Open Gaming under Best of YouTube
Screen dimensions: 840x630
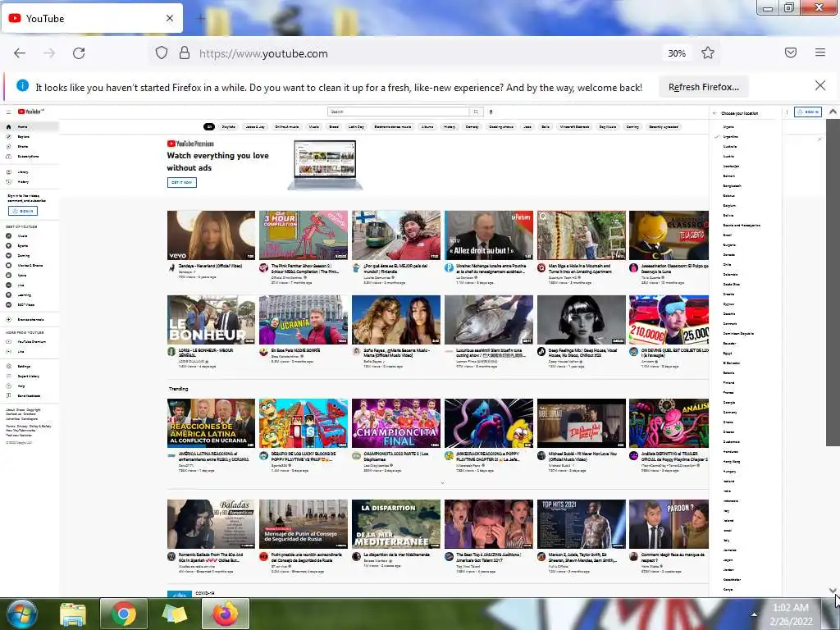click(x=30, y=256)
